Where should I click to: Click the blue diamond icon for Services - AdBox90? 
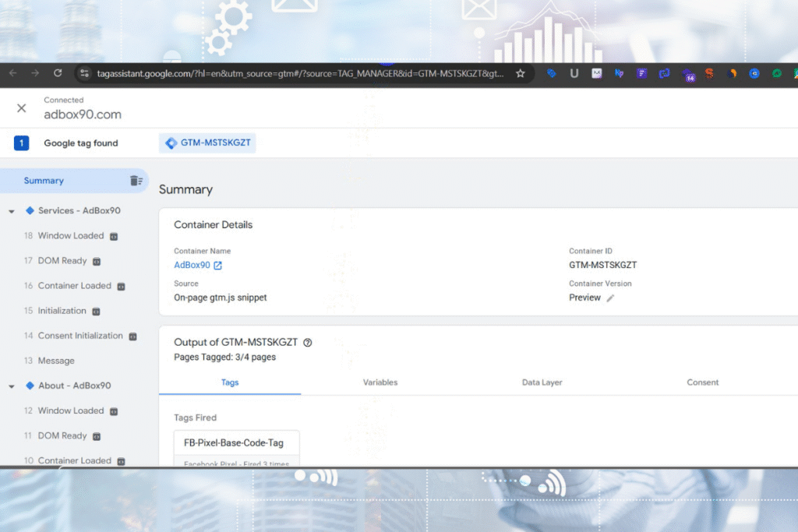(28, 210)
